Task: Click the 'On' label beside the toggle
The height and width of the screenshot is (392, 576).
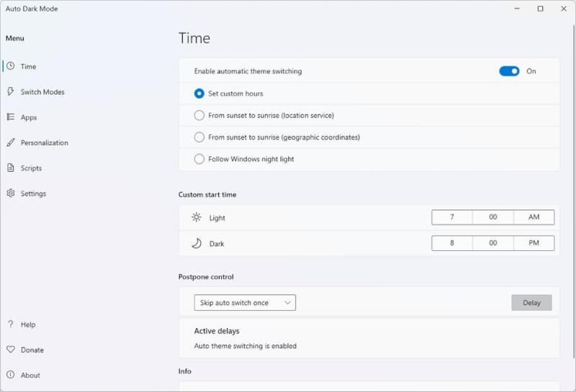Action: 531,71
